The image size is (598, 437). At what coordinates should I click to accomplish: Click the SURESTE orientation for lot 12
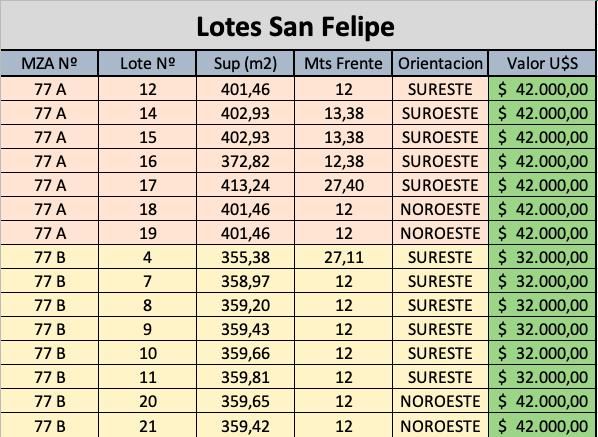coord(440,89)
